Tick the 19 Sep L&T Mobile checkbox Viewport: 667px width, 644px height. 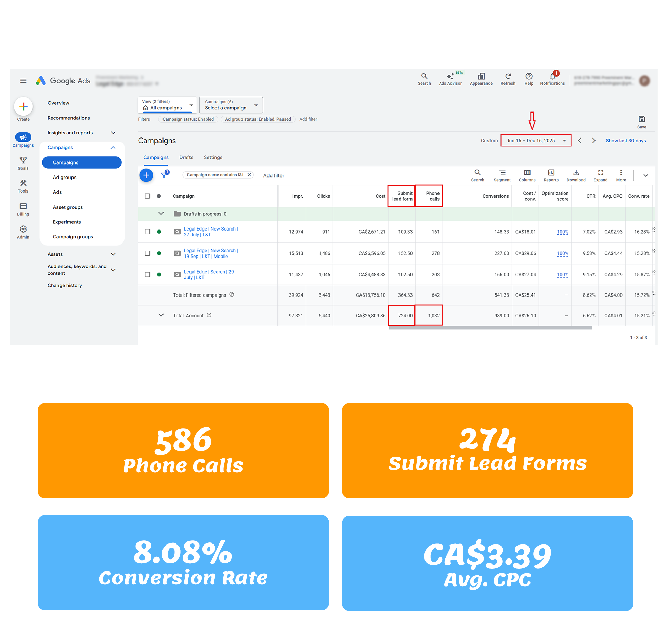coord(147,253)
